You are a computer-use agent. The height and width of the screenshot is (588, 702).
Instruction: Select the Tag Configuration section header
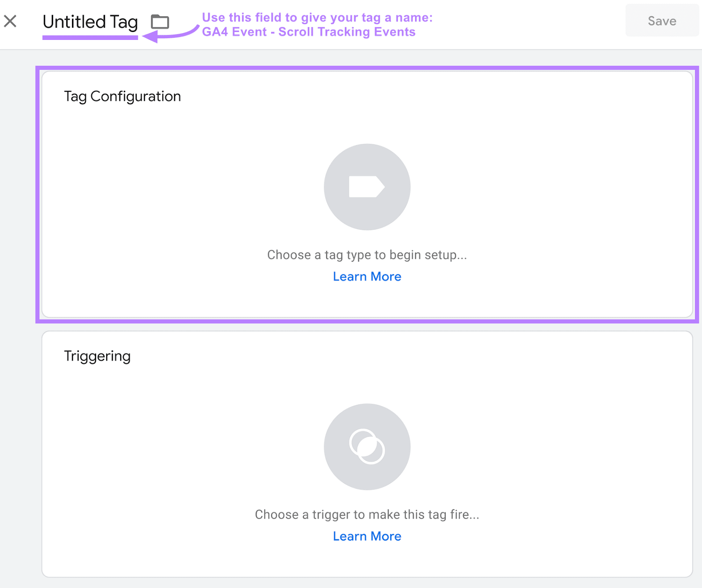(122, 96)
